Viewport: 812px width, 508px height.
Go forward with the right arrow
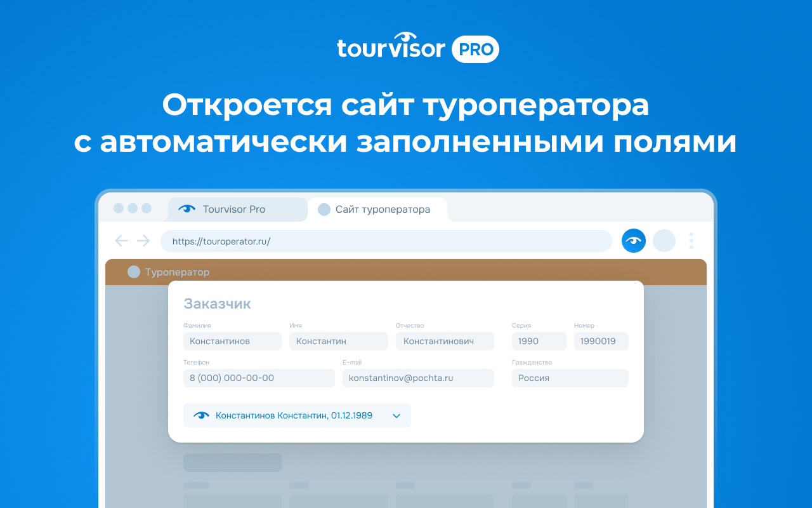coord(143,241)
